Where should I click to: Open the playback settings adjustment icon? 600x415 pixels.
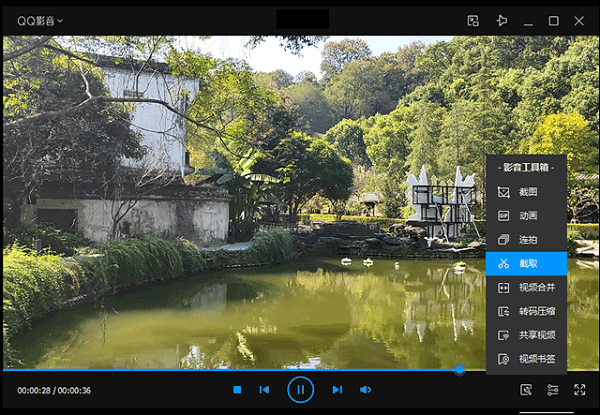click(x=552, y=390)
